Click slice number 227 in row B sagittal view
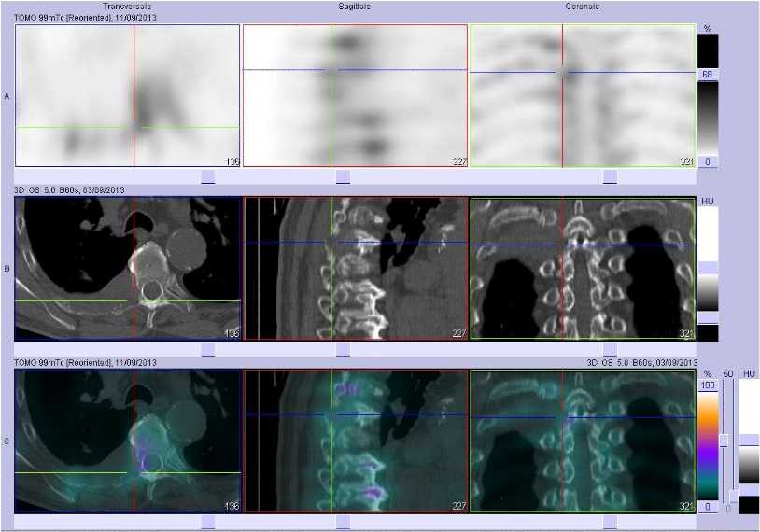This screenshot has height=532, width=760. point(458,333)
